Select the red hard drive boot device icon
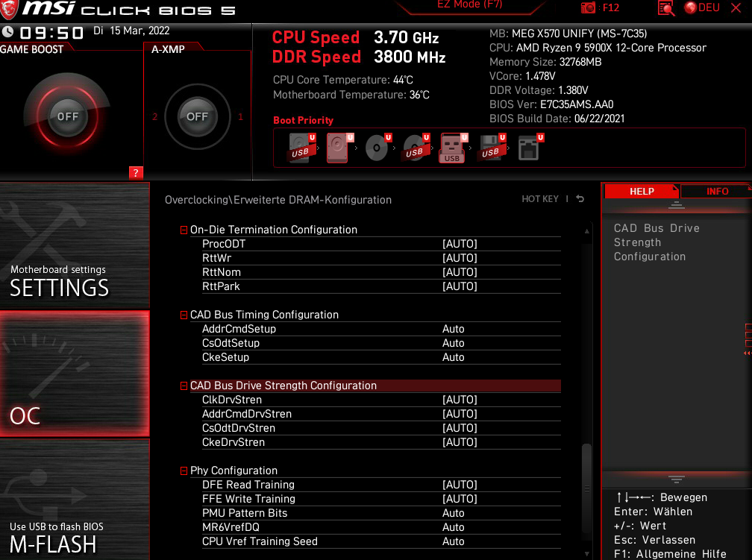This screenshot has width=752, height=560. point(339,148)
